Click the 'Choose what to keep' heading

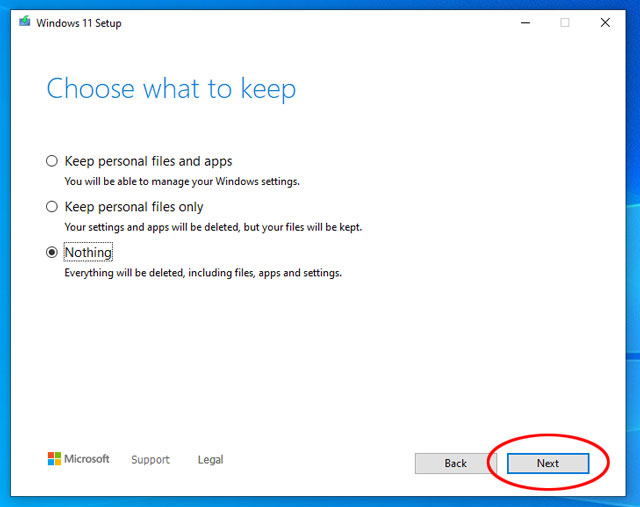171,88
